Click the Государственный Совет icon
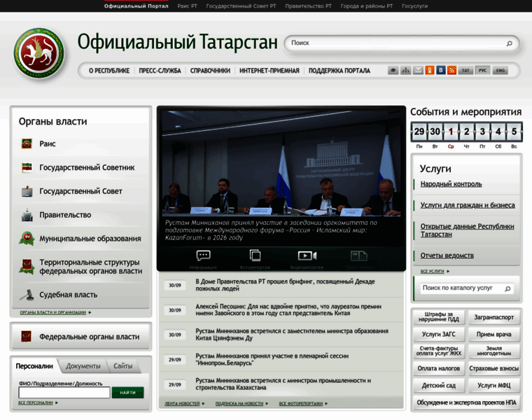532x420 pixels. [27, 191]
